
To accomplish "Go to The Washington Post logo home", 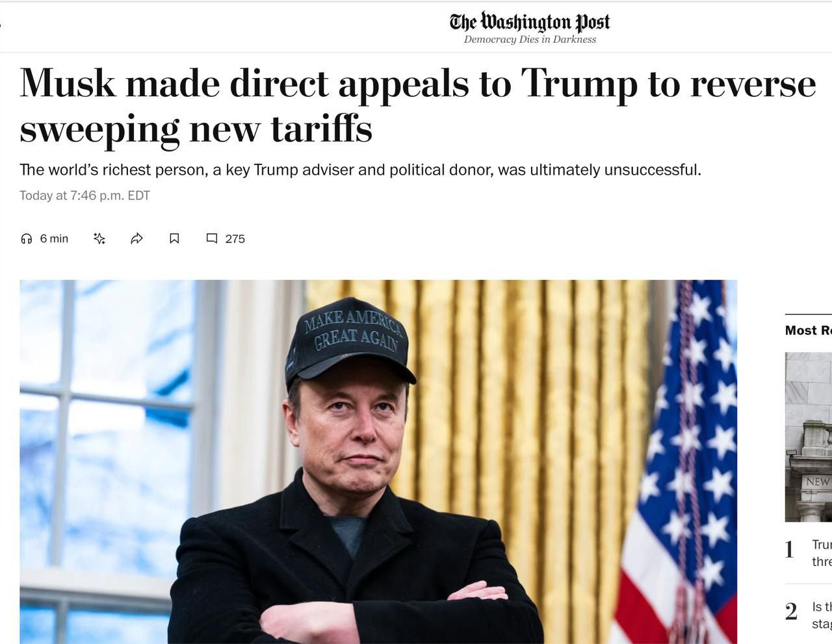I will pyautogui.click(x=529, y=22).
